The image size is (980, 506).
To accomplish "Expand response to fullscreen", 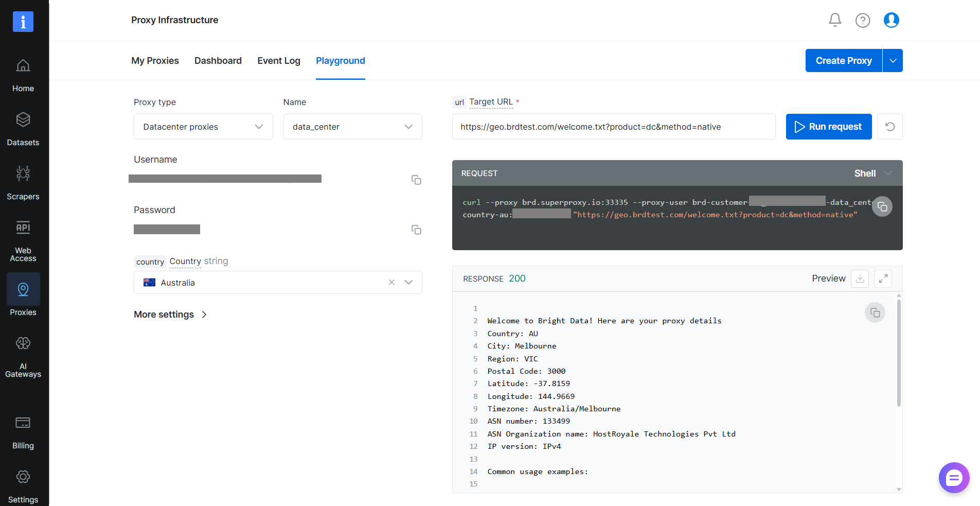I will pos(883,278).
